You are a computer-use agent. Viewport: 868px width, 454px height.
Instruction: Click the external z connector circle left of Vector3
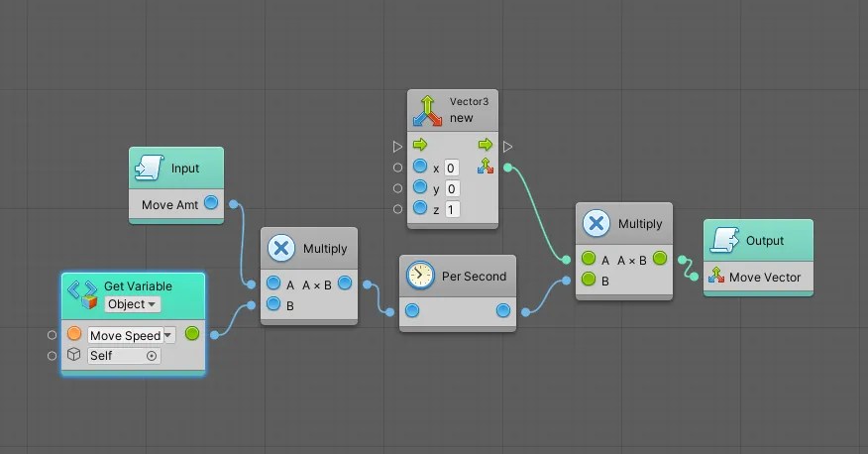(397, 209)
